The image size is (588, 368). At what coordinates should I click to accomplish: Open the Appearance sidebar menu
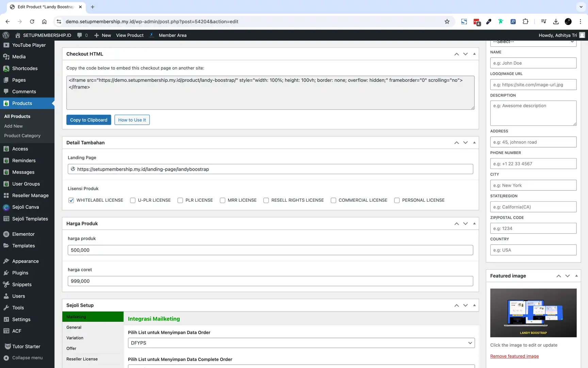[x=25, y=261]
